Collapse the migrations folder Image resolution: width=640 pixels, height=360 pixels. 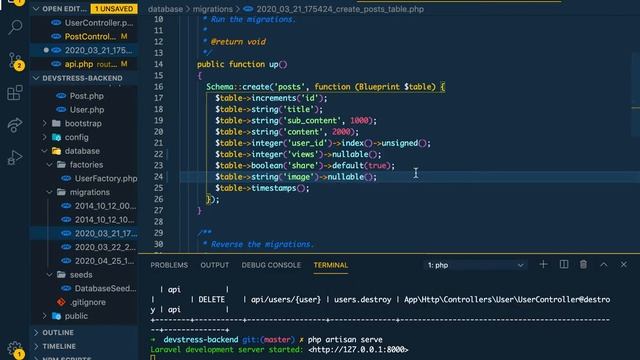89,192
